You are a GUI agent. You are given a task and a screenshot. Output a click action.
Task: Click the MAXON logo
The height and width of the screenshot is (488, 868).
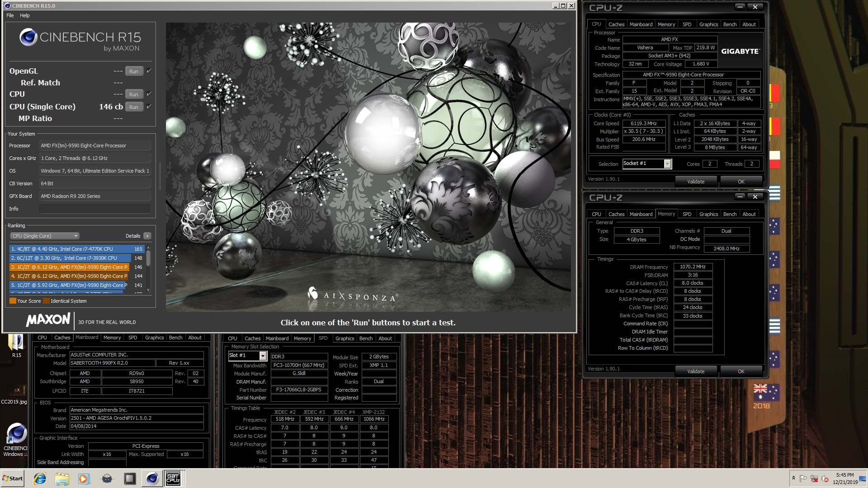click(48, 320)
